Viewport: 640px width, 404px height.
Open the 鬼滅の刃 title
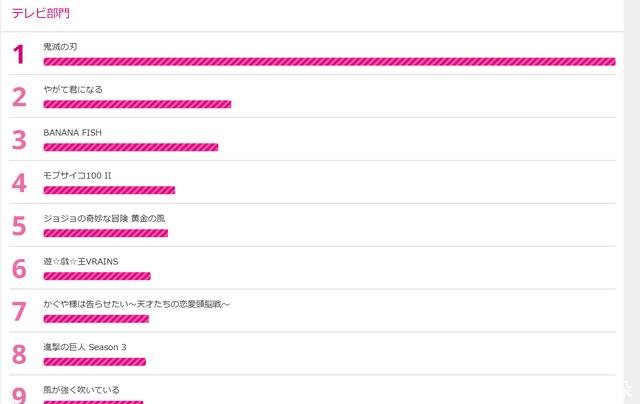pos(60,47)
